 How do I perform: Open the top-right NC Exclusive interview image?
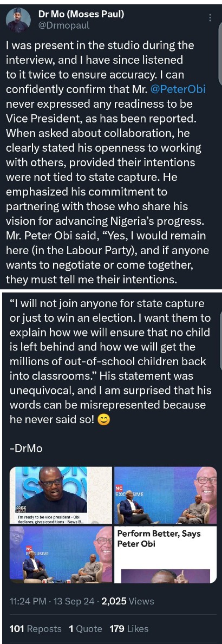(165, 495)
